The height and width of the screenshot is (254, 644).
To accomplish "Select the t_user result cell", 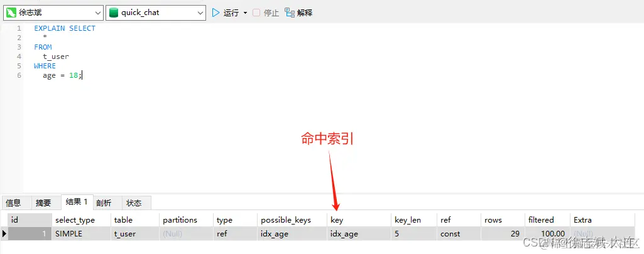I will point(135,234).
